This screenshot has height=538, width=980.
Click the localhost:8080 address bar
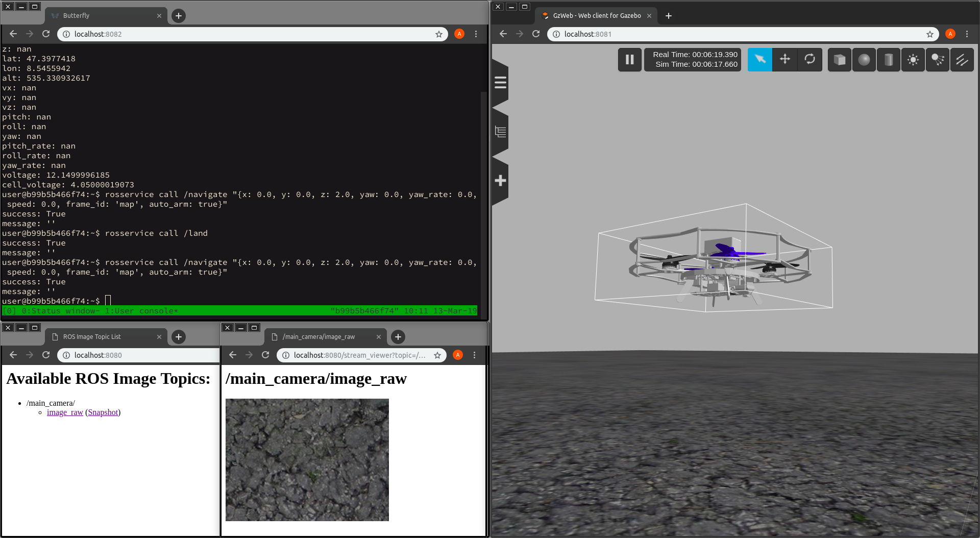click(x=138, y=355)
